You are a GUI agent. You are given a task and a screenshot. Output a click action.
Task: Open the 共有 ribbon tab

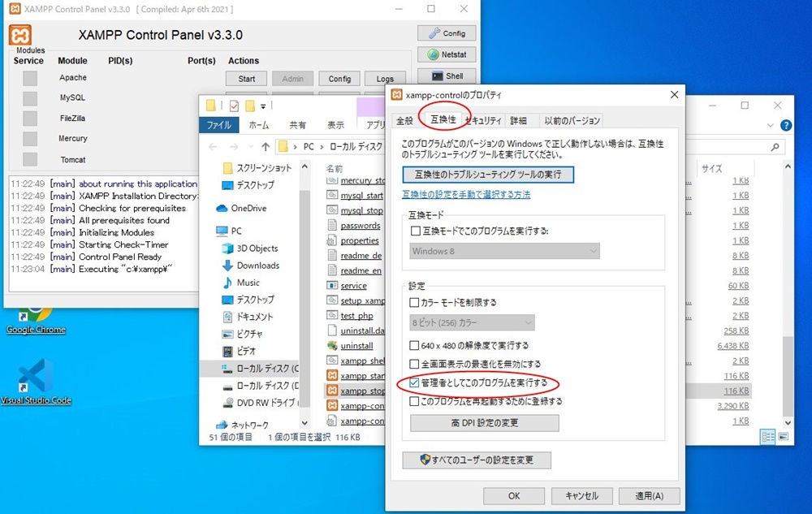(297, 125)
